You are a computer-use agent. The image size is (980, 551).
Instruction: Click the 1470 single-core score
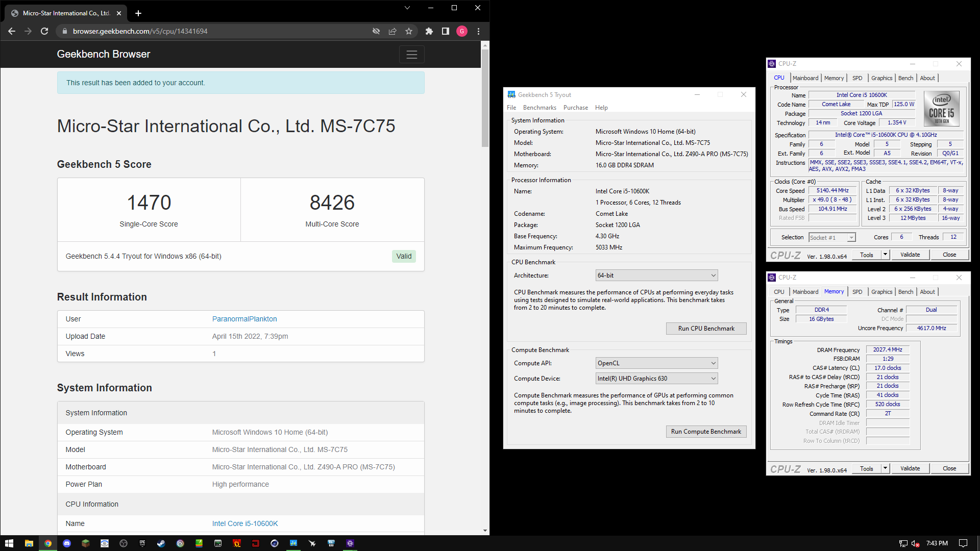click(149, 203)
